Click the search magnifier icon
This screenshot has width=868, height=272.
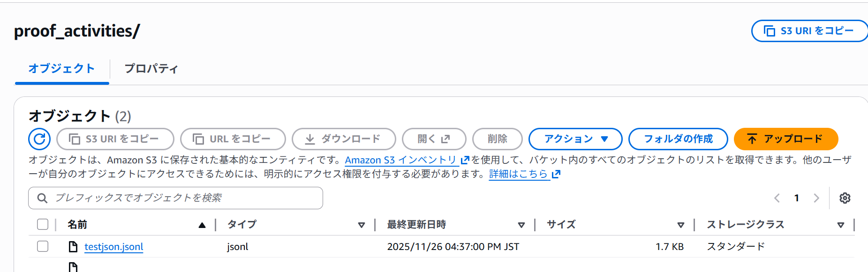[x=42, y=198]
